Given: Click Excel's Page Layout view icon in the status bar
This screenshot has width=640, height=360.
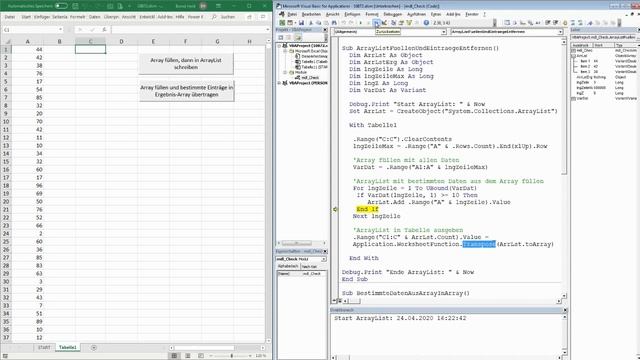Looking at the screenshot, I should (x=188, y=356).
